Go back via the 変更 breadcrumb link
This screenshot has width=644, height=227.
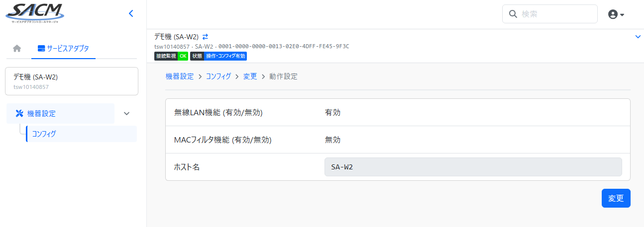[250, 76]
